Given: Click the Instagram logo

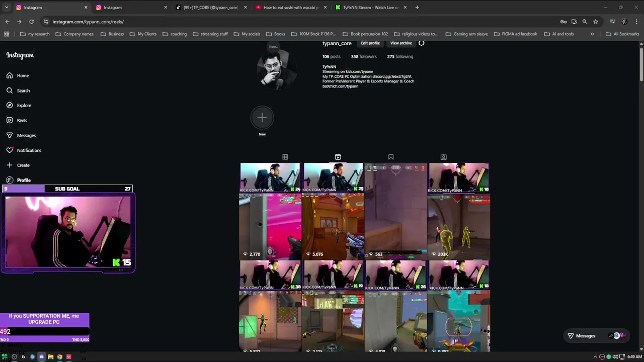Looking at the screenshot, I should (x=20, y=55).
